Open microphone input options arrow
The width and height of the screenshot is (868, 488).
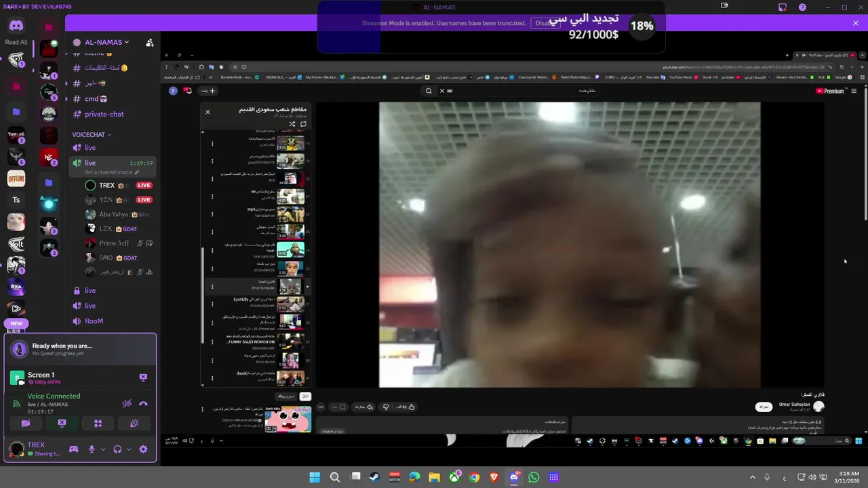click(x=102, y=449)
